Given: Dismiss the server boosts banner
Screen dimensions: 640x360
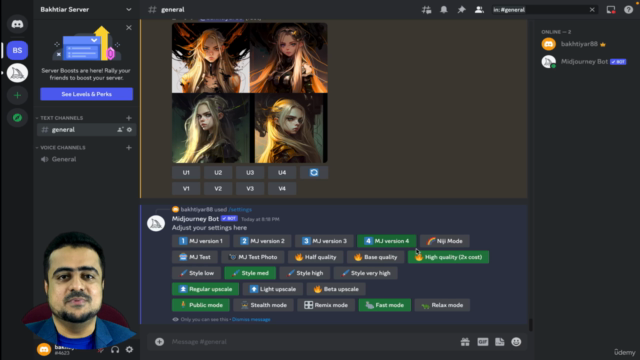Looking at the screenshot, I should (x=129, y=28).
